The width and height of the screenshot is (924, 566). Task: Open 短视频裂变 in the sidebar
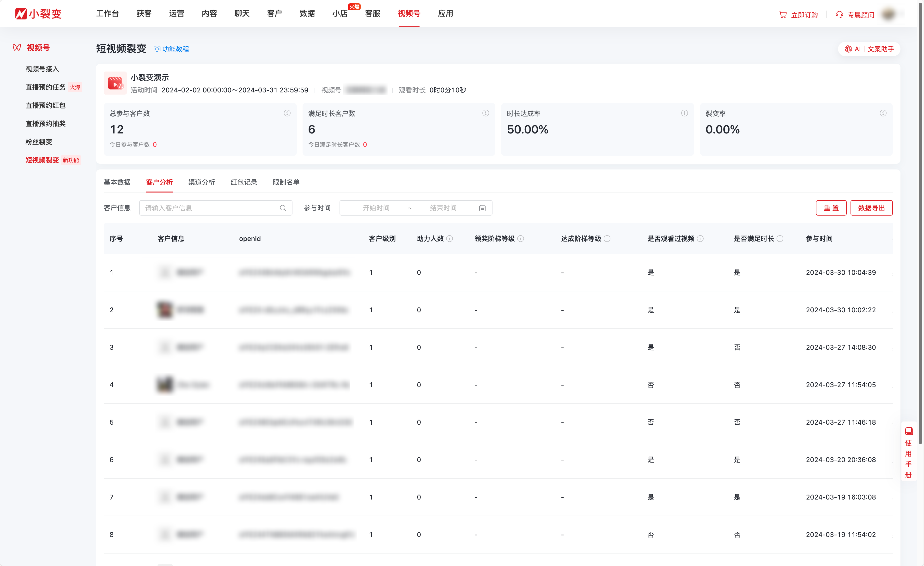(42, 160)
